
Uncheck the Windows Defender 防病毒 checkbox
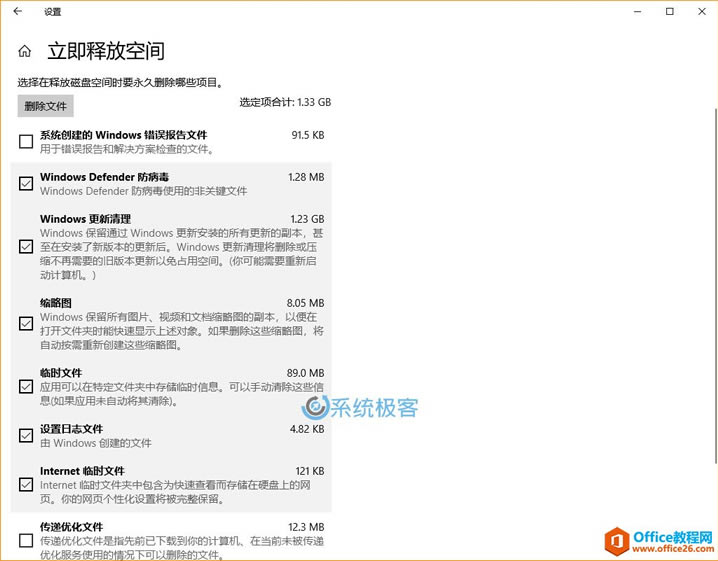pyautogui.click(x=26, y=184)
